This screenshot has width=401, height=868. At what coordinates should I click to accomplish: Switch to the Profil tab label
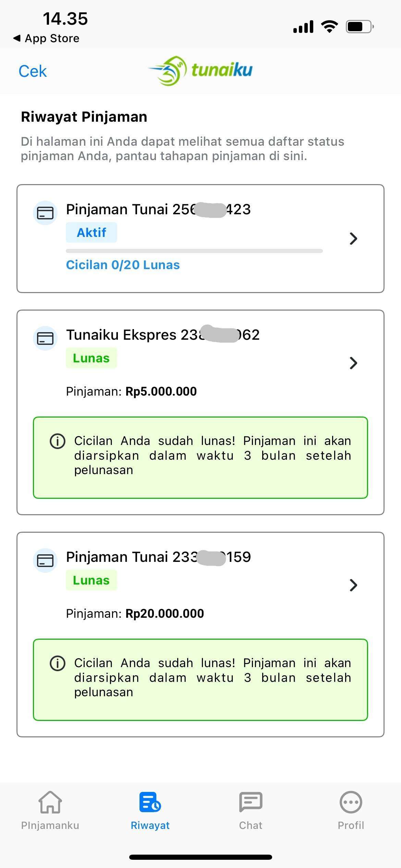[x=351, y=825]
